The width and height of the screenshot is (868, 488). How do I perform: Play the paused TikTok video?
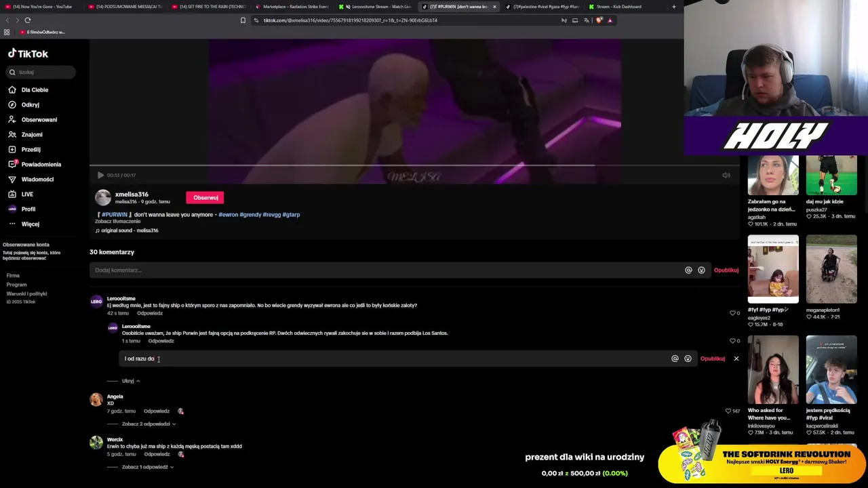(100, 175)
